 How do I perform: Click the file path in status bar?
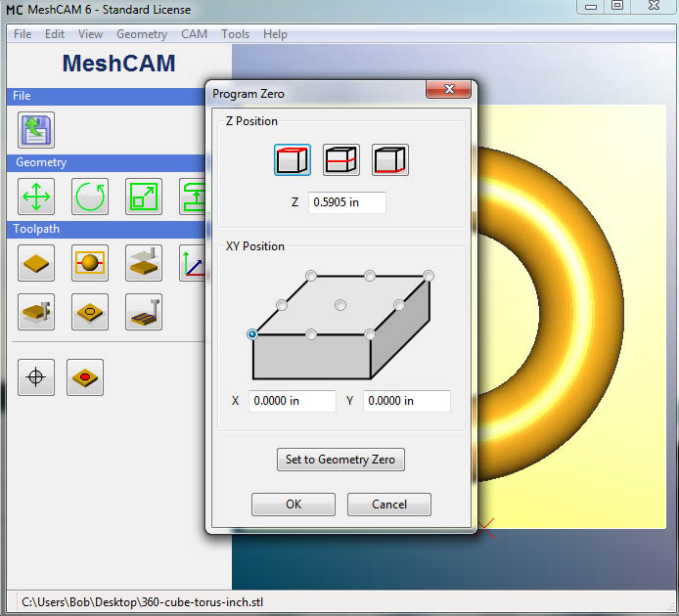tap(142, 602)
